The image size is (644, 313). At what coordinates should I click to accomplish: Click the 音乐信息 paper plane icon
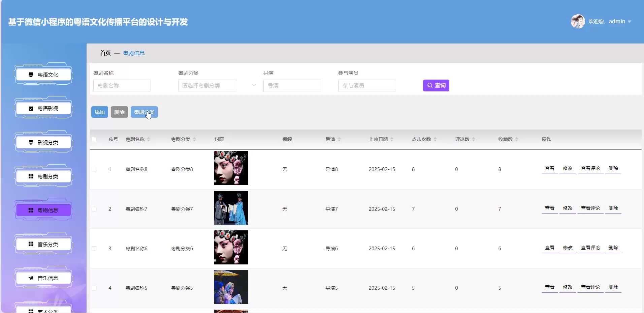[x=31, y=278]
